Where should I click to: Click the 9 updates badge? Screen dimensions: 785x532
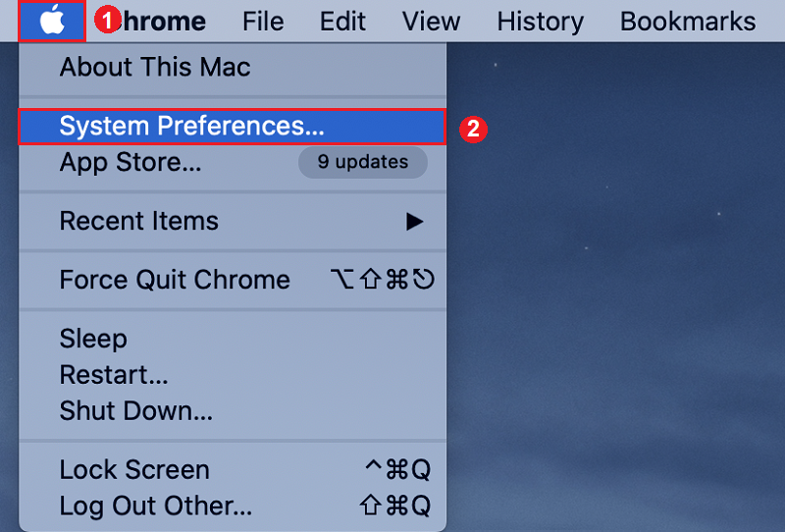(x=362, y=163)
